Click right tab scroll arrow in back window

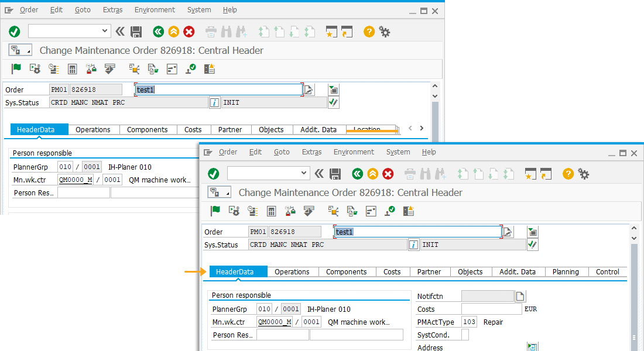tap(422, 129)
